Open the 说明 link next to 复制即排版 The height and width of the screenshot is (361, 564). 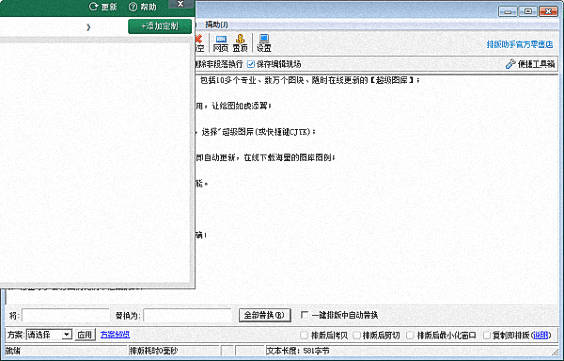tap(541, 335)
